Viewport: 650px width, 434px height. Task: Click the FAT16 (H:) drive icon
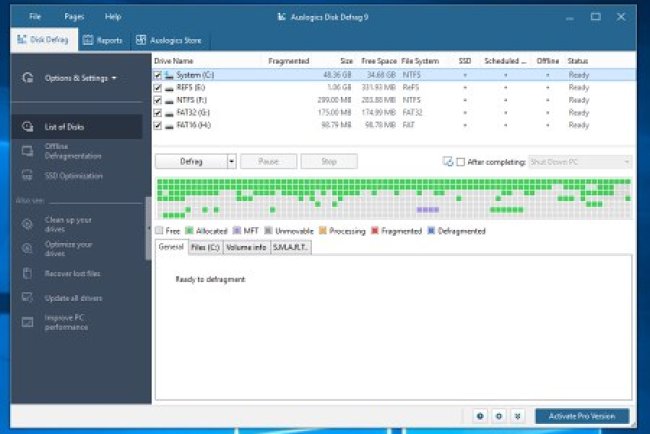169,126
